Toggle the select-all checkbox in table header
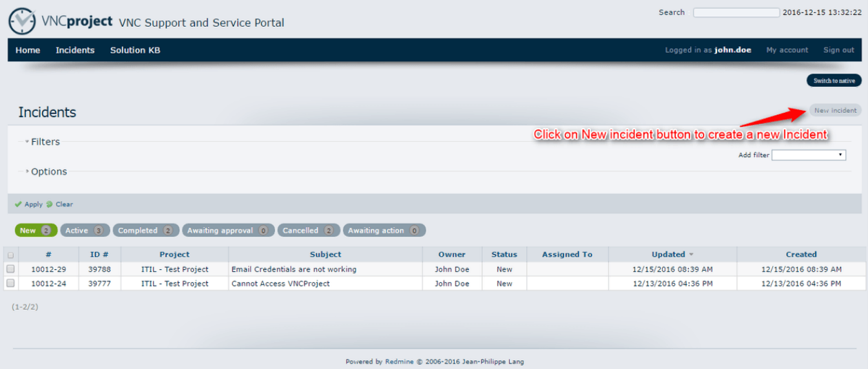The height and width of the screenshot is (369, 868). point(10,255)
